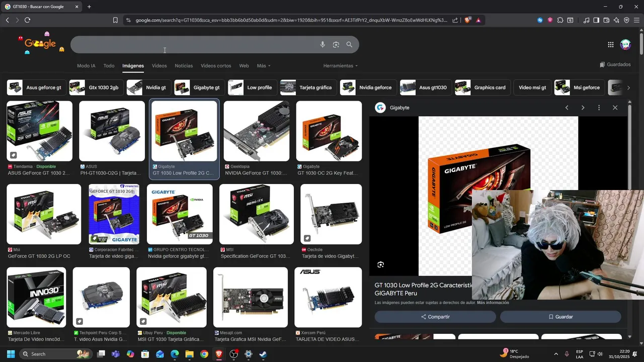This screenshot has height=362, width=644.
Task: Expand the Más search filter dropdown
Action: [264, 66]
